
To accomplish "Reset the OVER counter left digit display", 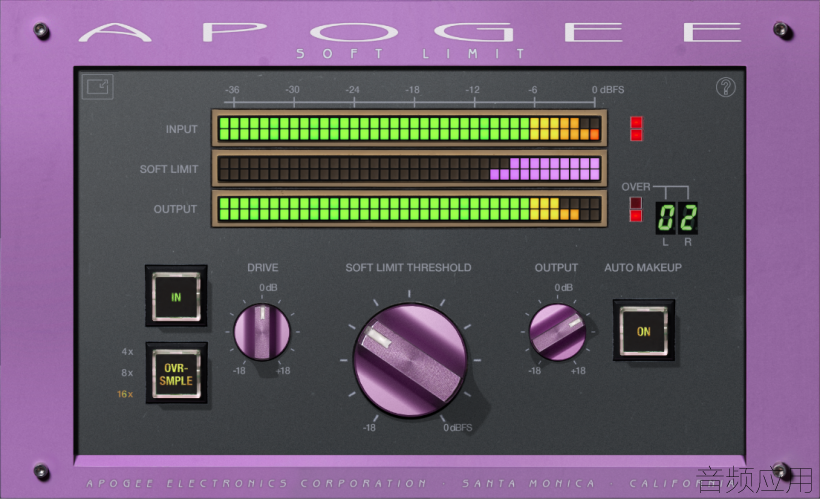I will (666, 218).
